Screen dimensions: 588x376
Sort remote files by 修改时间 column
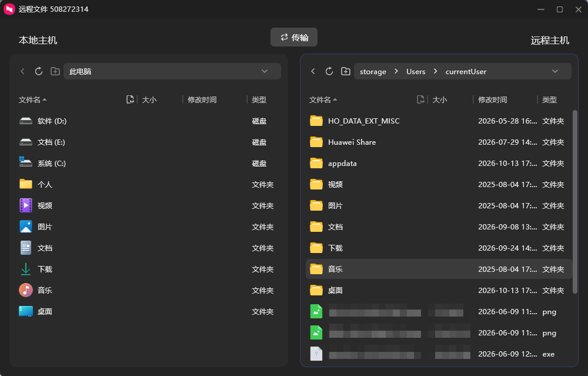click(492, 100)
